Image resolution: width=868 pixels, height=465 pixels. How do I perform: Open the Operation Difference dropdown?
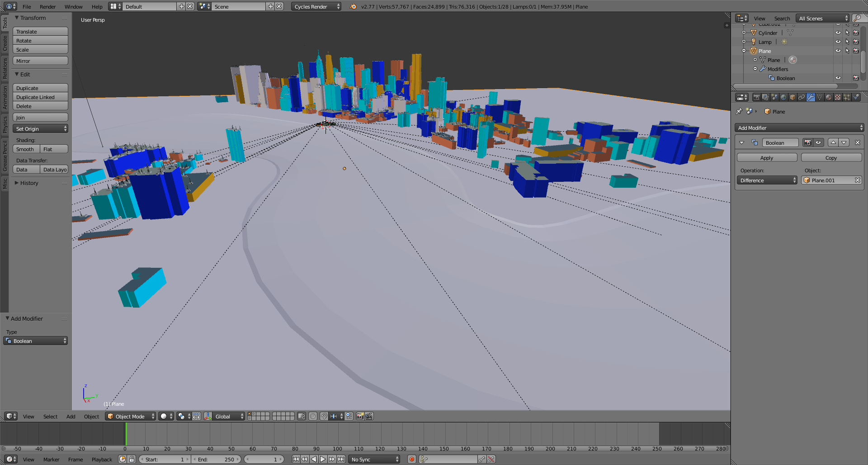[767, 180]
